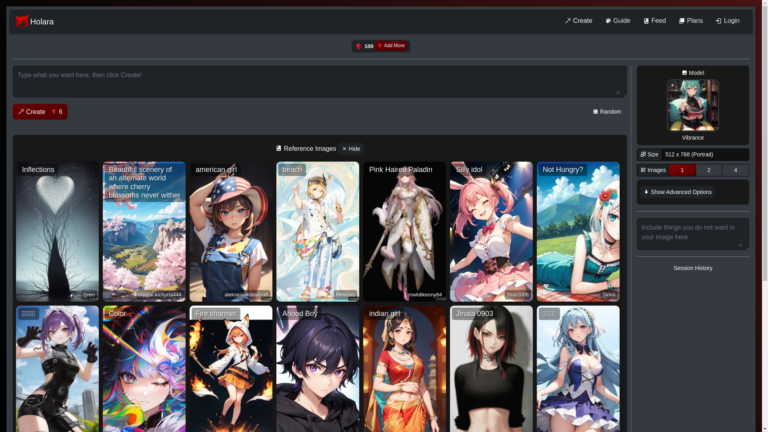Hide the Reference Images panel
This screenshot has height=432, width=768.
click(351, 148)
